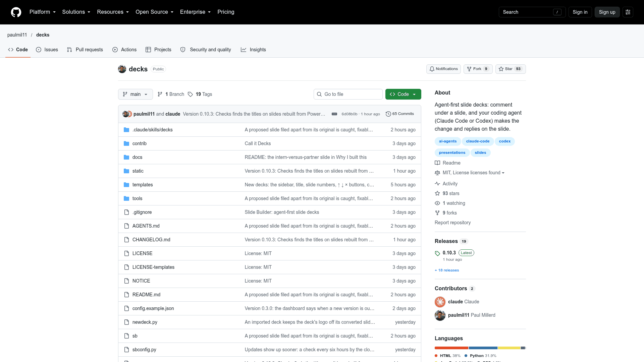This screenshot has width=644, height=362.
Task: Click the presentations topic tag
Action: tap(452, 153)
